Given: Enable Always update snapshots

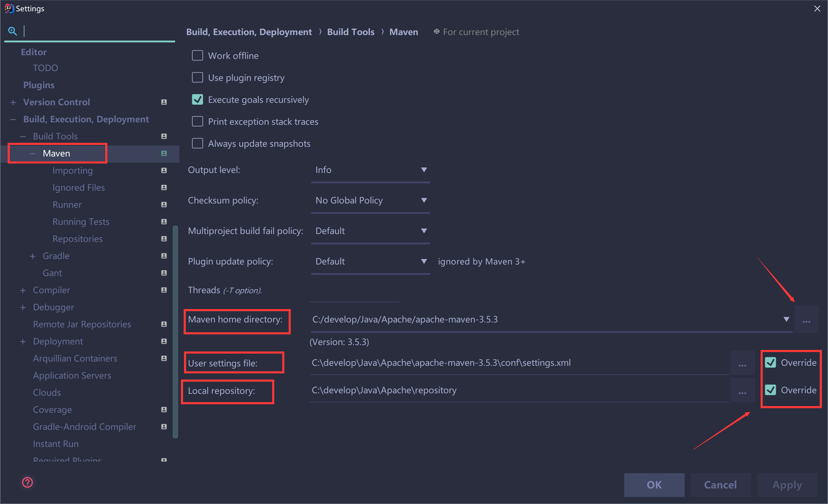Looking at the screenshot, I should pos(198,143).
